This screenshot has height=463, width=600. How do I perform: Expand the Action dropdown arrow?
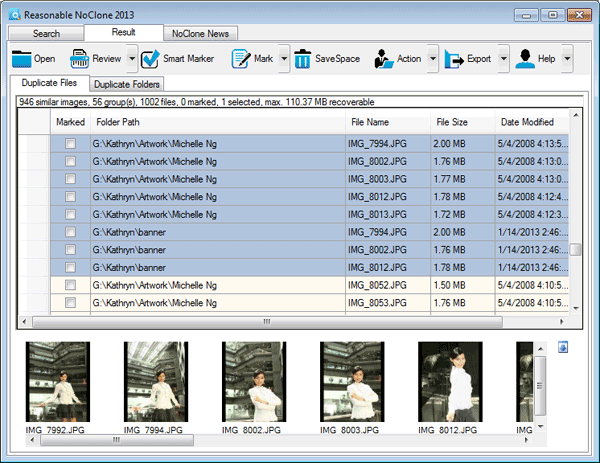click(432, 59)
